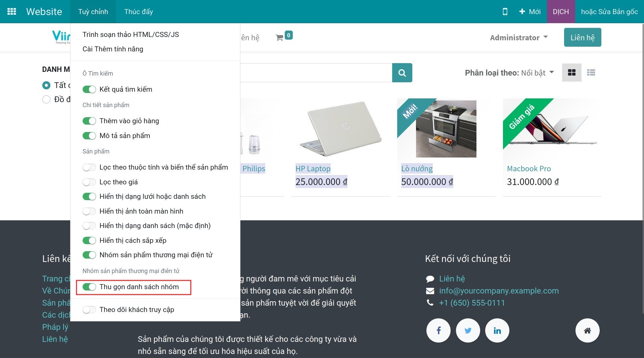Open Trình soạn thảo HTML/CSS/JS

131,35
